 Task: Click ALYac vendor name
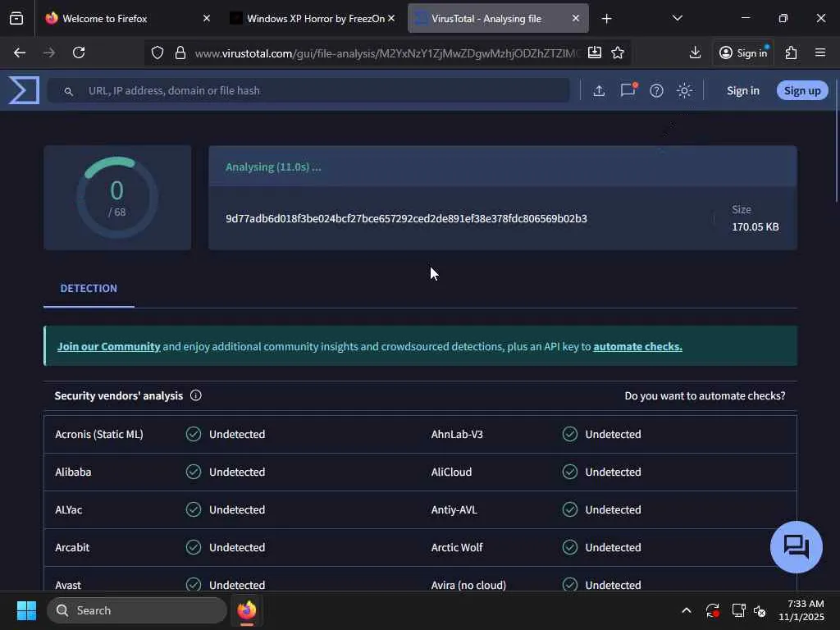point(69,510)
